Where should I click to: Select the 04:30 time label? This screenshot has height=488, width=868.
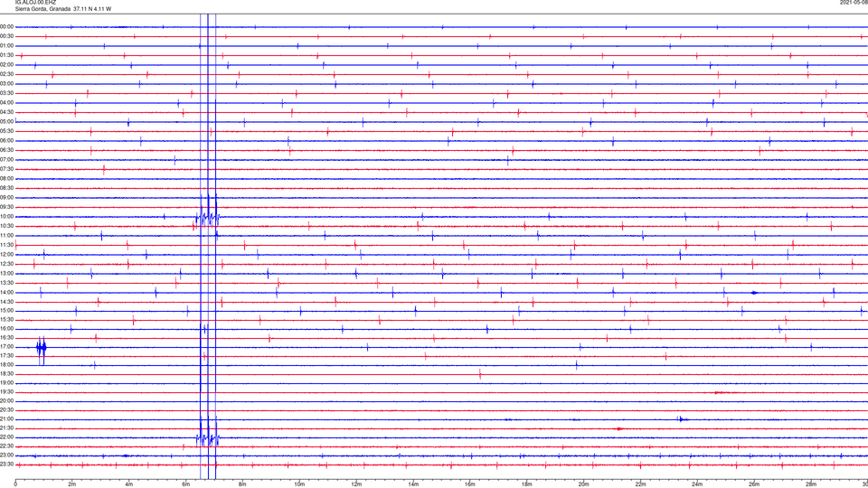point(7,112)
